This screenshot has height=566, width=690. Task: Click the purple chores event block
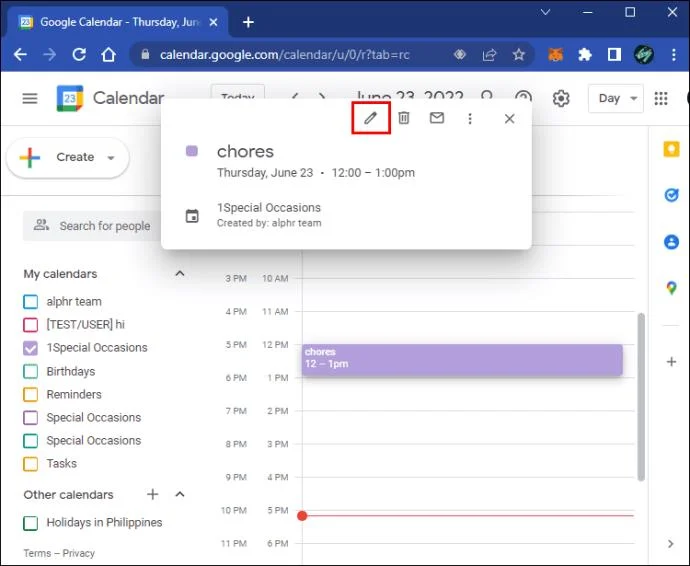click(462, 360)
